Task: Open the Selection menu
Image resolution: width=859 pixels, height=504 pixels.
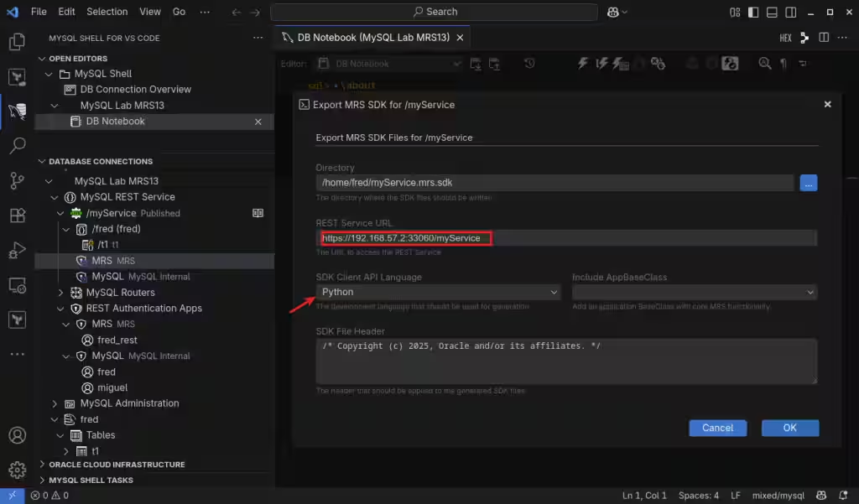Action: coord(107,12)
